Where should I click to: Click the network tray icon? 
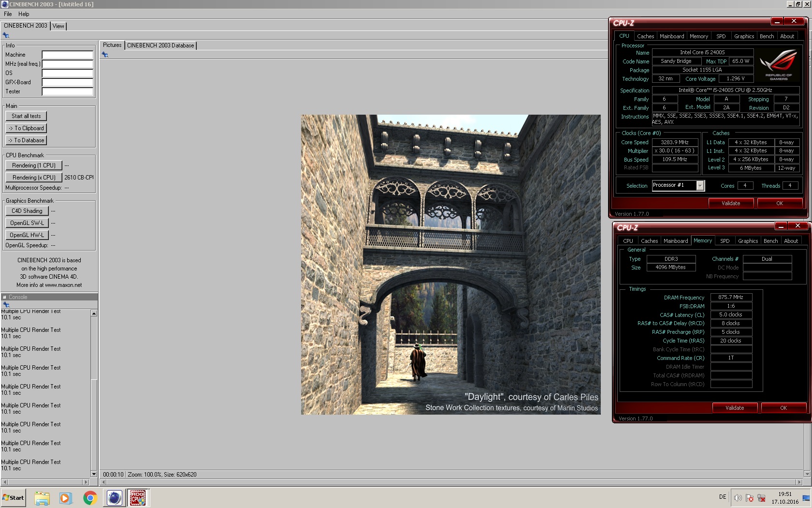(761, 498)
